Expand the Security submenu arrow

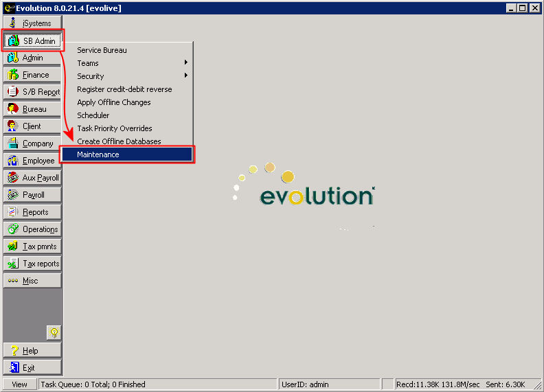click(186, 76)
